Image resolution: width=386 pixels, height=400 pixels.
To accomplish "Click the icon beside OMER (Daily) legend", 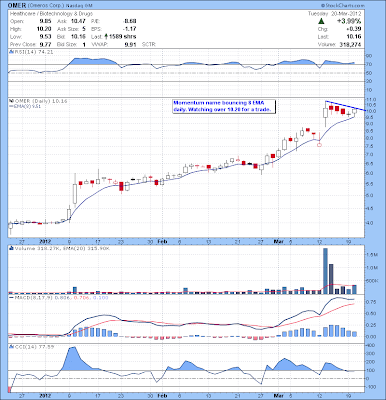I will point(11,100).
